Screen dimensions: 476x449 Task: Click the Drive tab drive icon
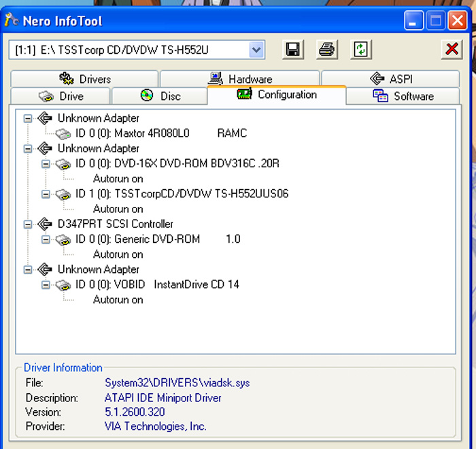coord(46,97)
